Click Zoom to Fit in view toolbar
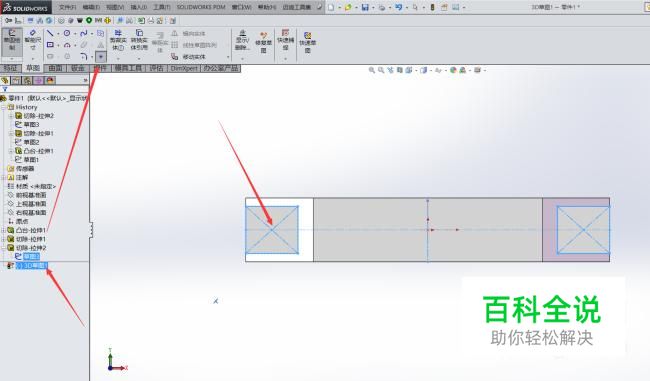650x381 pixels. pyautogui.click(x=372, y=70)
